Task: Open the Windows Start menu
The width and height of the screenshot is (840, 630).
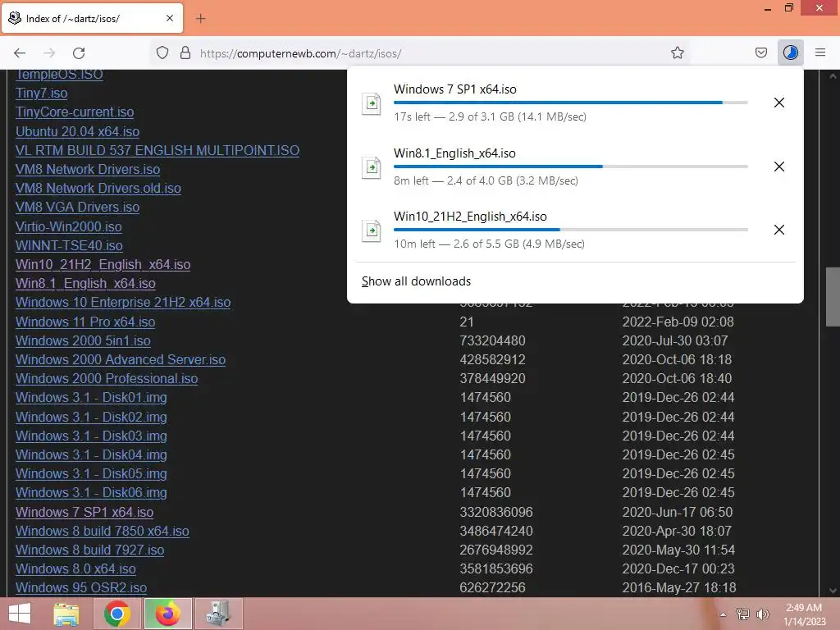Action: point(20,614)
